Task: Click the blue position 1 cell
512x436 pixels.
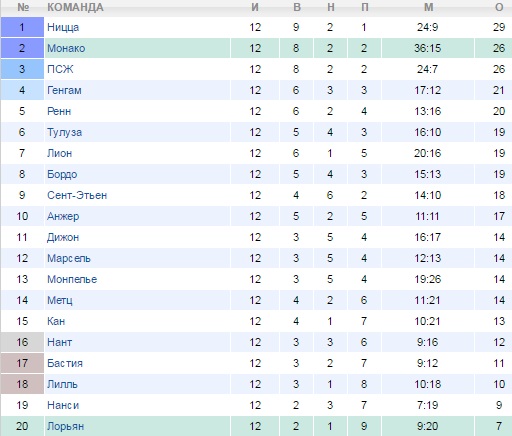Action: [x=22, y=27]
